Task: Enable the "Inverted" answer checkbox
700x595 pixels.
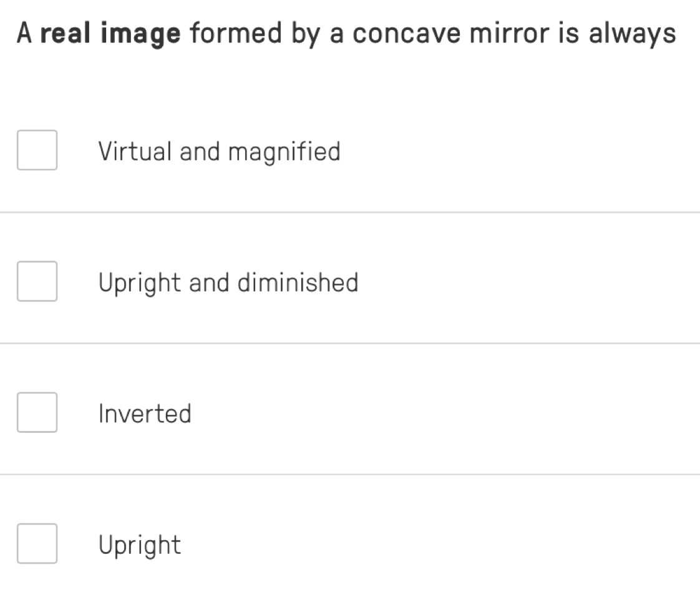Action: [x=37, y=412]
